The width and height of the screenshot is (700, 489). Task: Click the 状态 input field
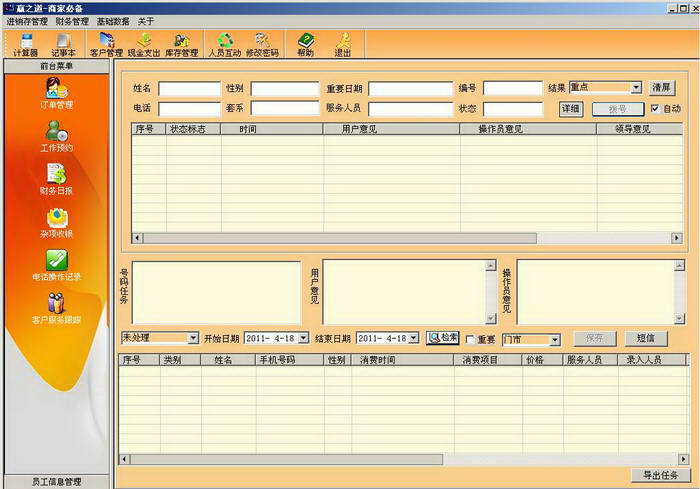513,109
